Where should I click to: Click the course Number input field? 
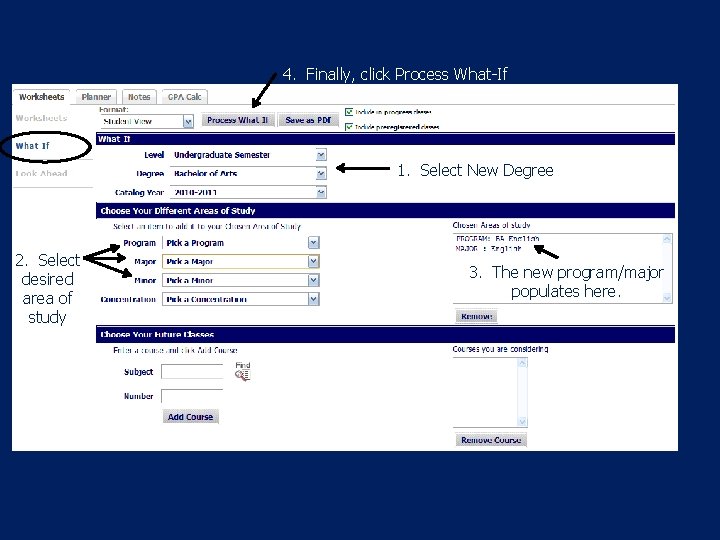coord(192,396)
